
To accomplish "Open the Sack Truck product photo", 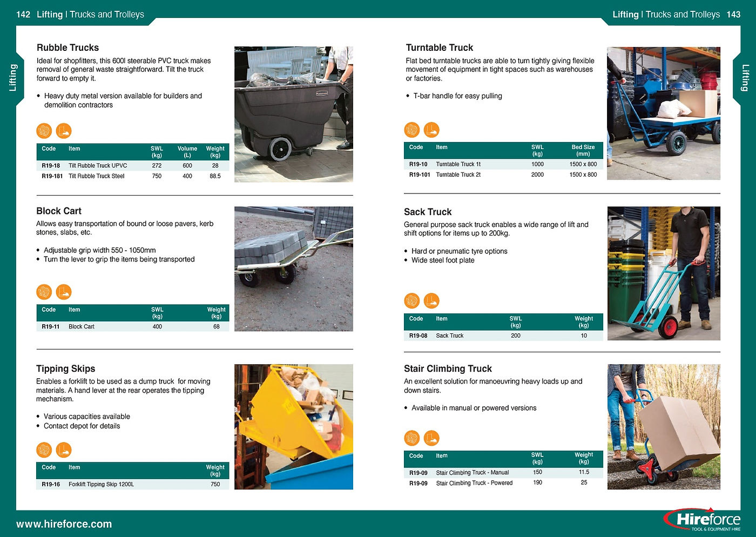I will (664, 273).
